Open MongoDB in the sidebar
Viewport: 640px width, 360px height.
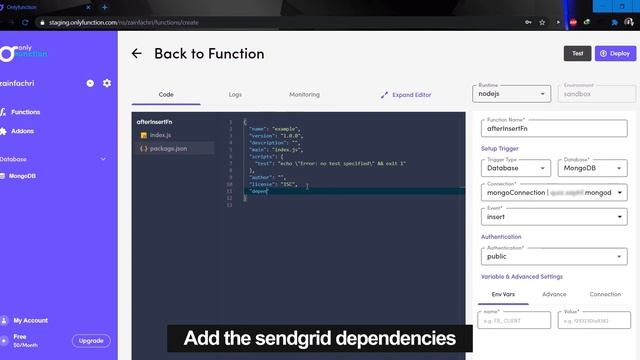click(22, 176)
